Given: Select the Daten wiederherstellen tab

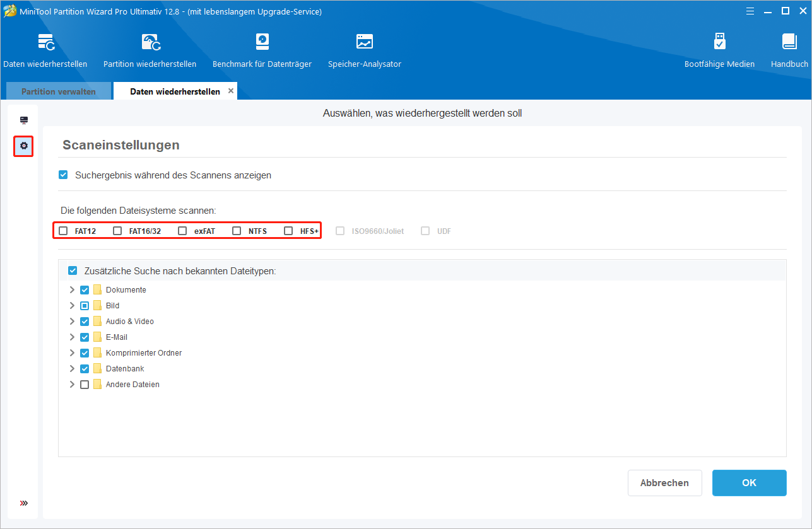Looking at the screenshot, I should tap(175, 91).
